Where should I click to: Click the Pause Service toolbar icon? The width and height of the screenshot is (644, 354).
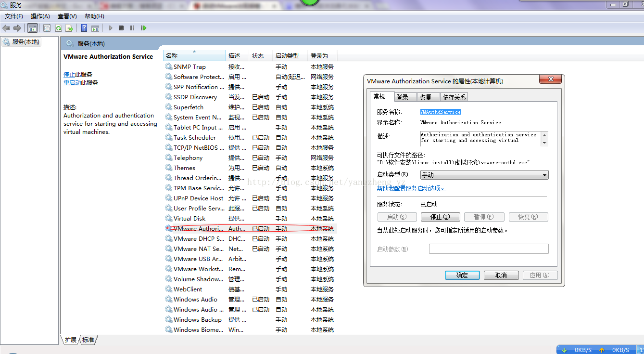pos(132,28)
